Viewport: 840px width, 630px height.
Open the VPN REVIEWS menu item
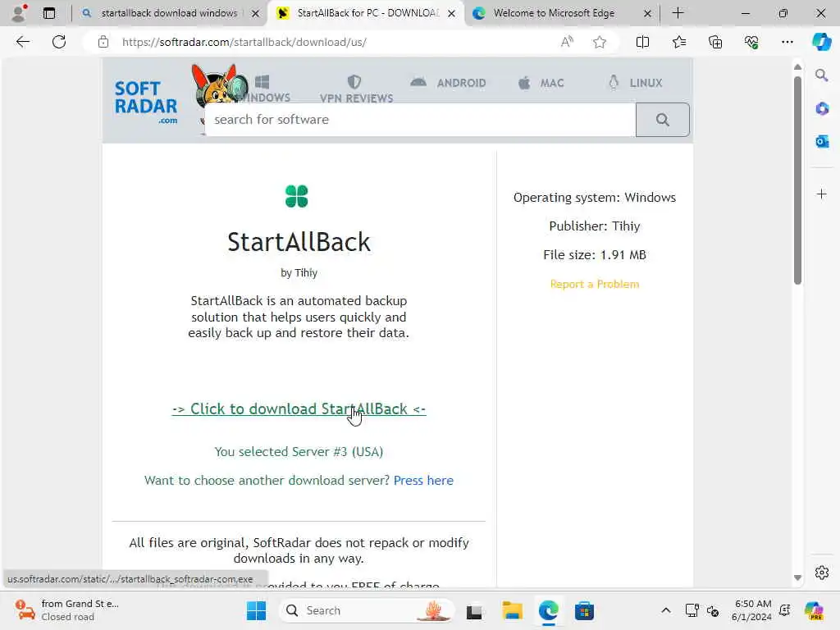(356, 89)
